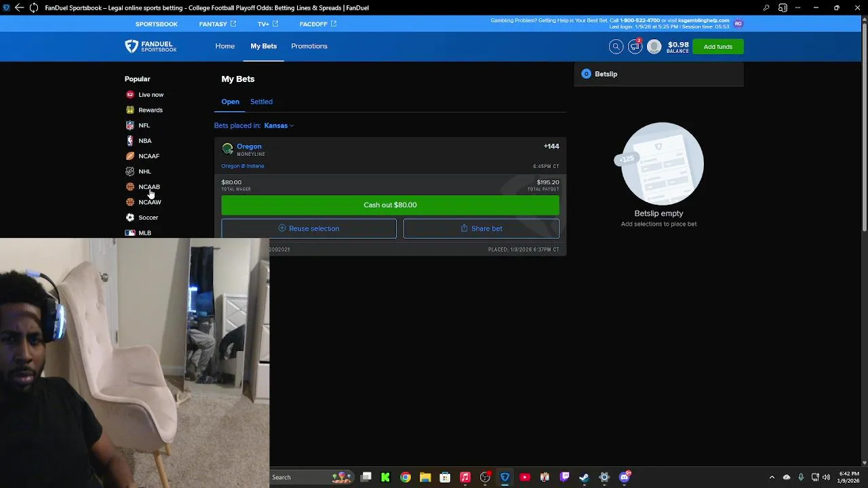868x488 pixels.
Task: Open the FACEOFF external link
Action: point(318,24)
